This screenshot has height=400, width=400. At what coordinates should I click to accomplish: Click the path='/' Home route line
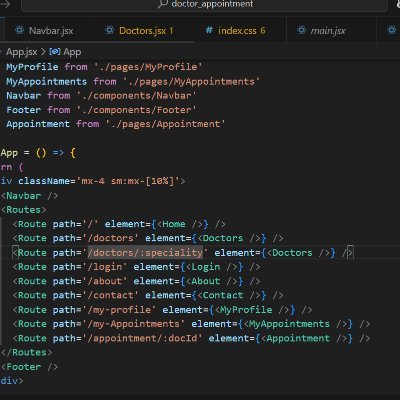(119, 224)
